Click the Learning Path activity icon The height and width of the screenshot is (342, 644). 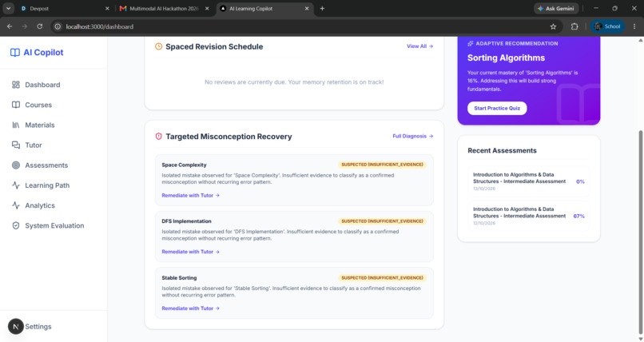point(16,185)
